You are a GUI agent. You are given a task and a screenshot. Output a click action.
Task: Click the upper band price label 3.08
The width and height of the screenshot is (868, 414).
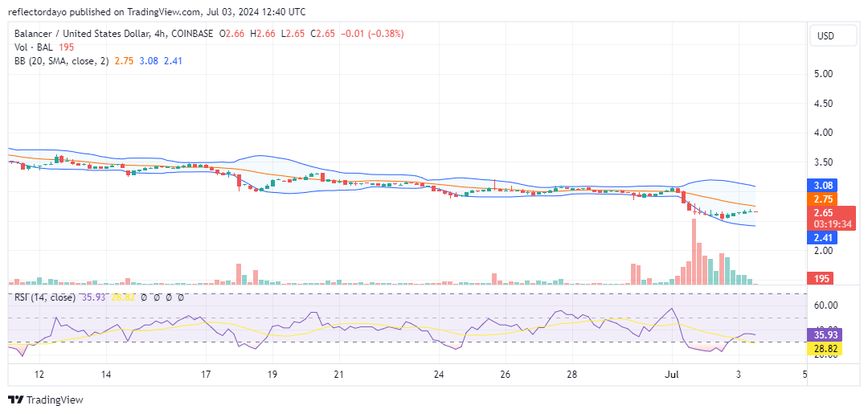[x=822, y=186]
